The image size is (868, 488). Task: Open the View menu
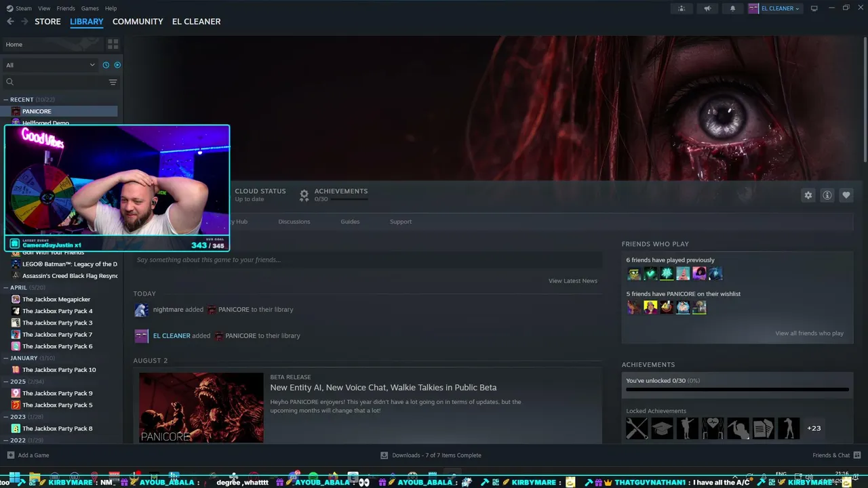point(44,8)
